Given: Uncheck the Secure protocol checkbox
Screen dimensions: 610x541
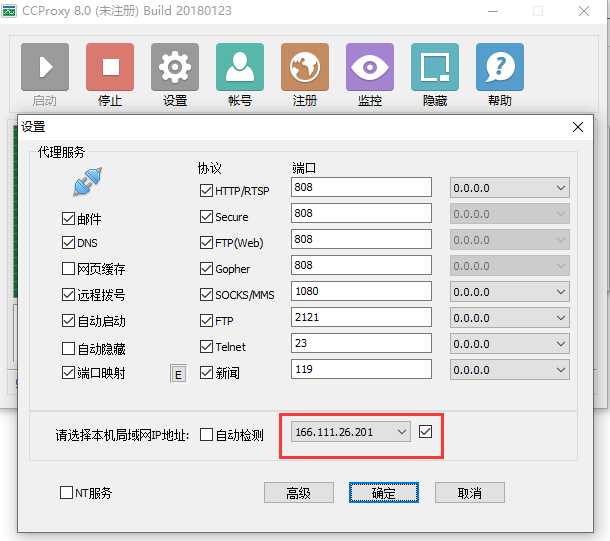Looking at the screenshot, I should click(x=206, y=217).
